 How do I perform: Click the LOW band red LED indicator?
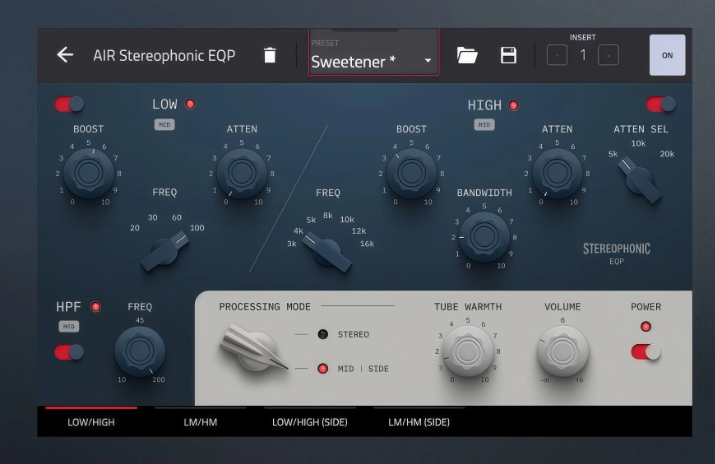[x=190, y=104]
